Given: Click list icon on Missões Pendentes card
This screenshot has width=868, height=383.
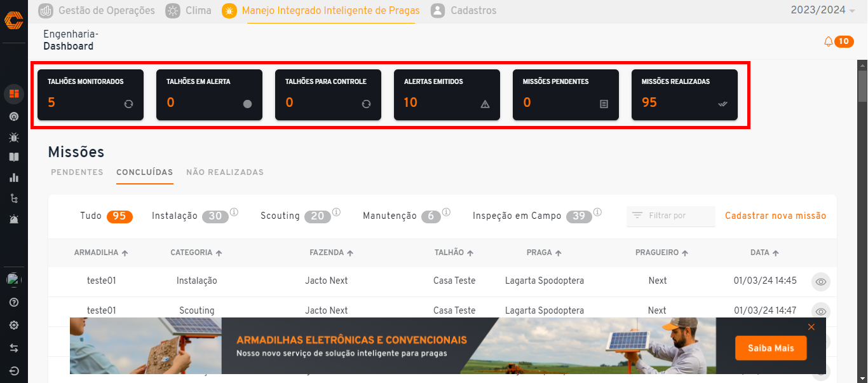Looking at the screenshot, I should (604, 104).
